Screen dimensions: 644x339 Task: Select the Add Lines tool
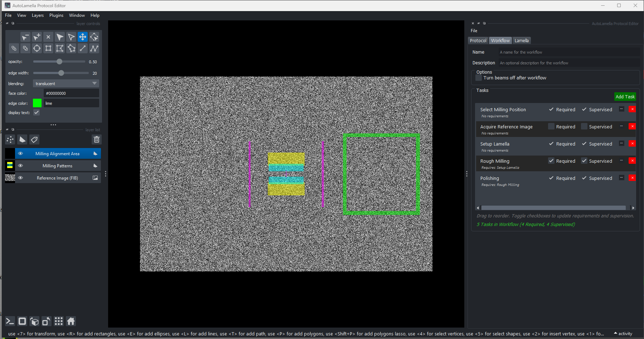click(83, 48)
